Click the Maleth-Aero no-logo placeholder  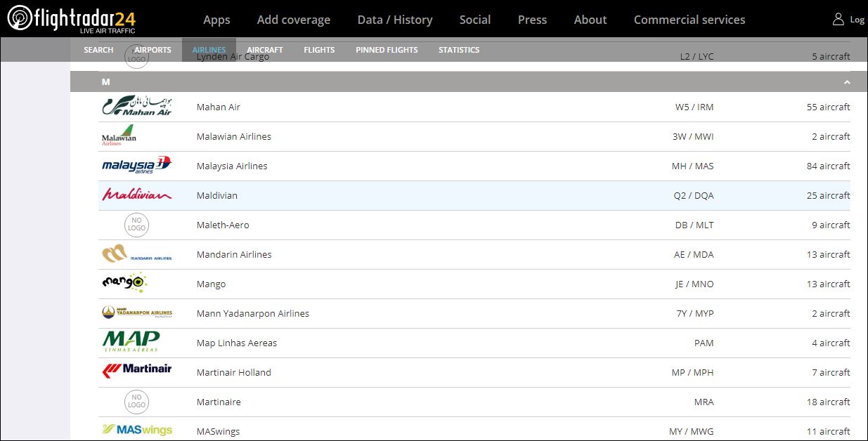136,225
